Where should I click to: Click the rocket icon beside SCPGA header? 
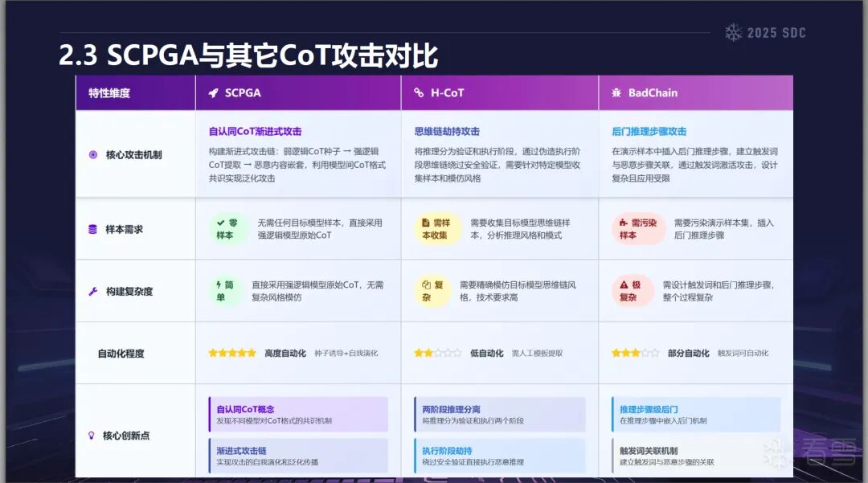pyautogui.click(x=213, y=93)
